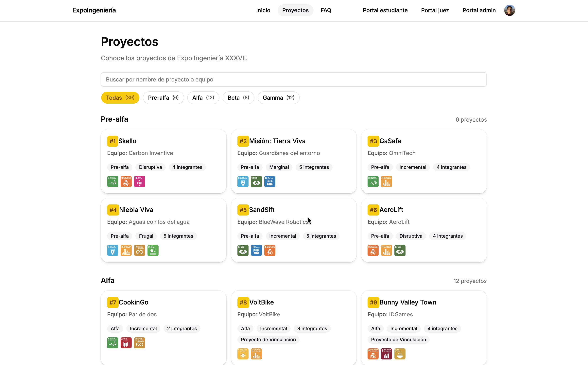
Task: Click Proyecto de Vinculación tag on VoltBike
Action: pos(268,339)
